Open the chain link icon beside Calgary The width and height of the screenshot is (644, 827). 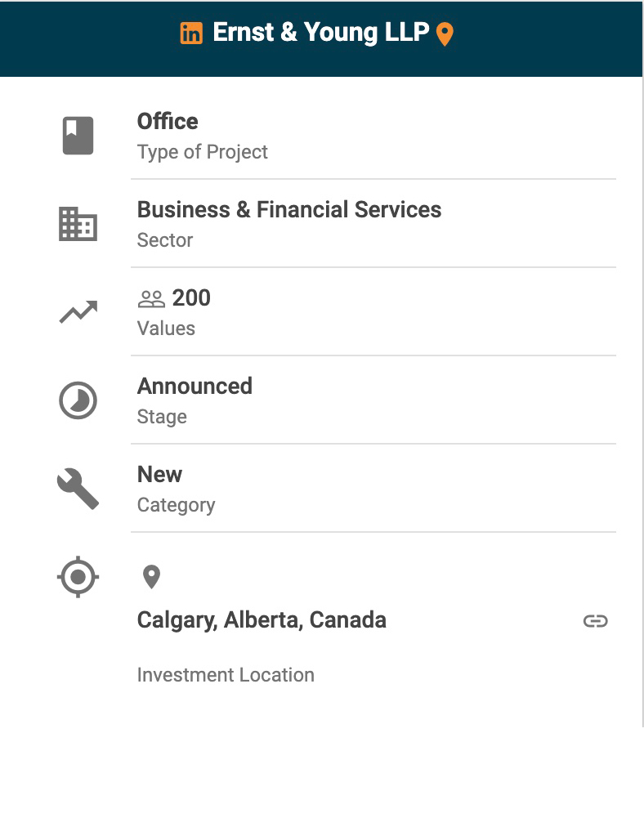595,621
